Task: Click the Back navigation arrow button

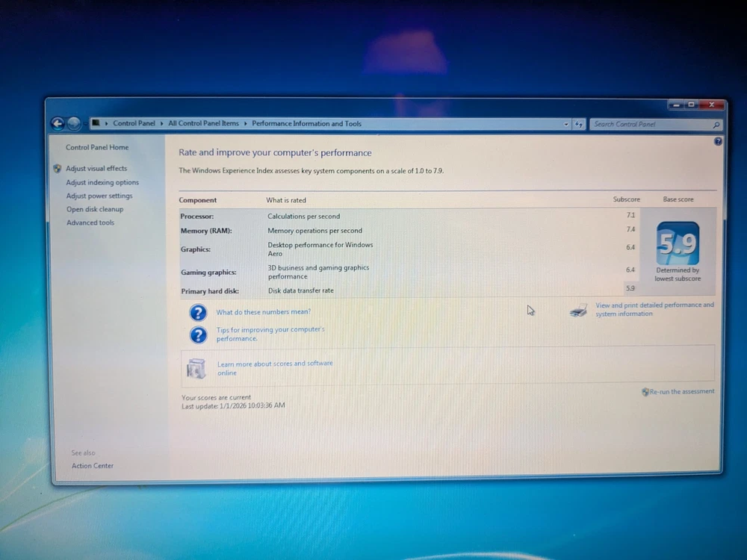Action: pos(58,124)
